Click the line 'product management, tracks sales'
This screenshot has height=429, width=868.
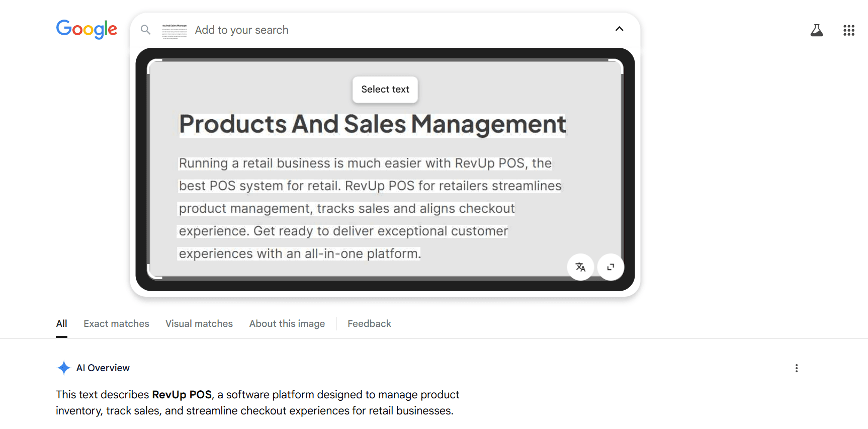pyautogui.click(x=347, y=209)
